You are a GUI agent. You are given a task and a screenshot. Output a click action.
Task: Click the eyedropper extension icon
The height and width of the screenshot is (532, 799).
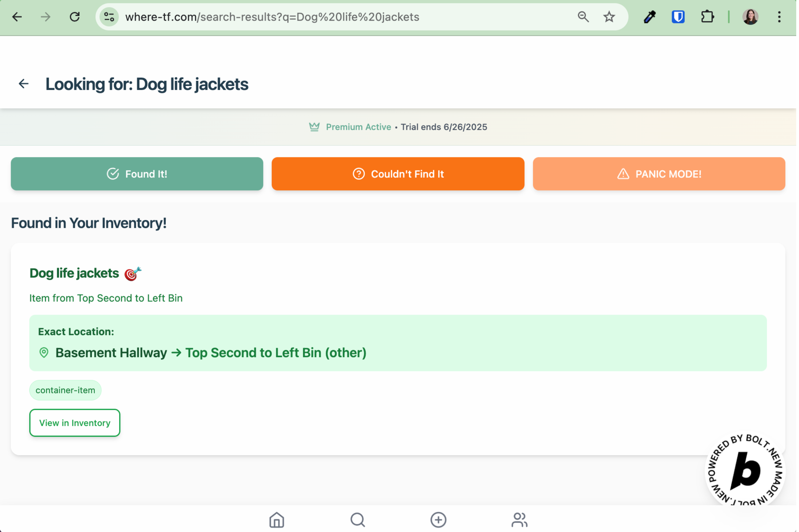(x=649, y=17)
